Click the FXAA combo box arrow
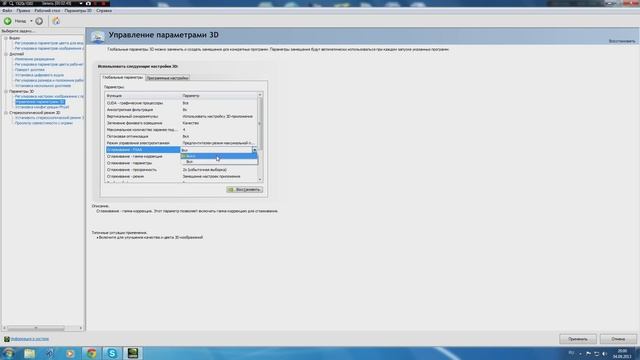The height and width of the screenshot is (360, 640). click(x=254, y=150)
